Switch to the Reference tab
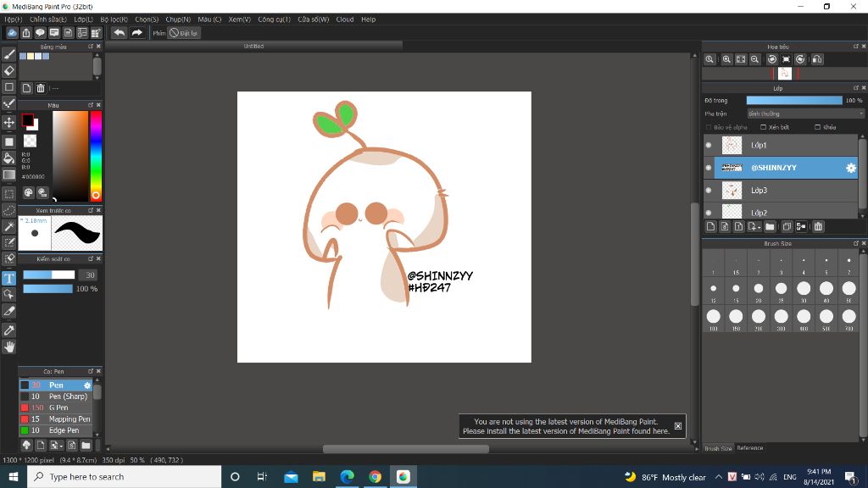Image resolution: width=868 pixels, height=488 pixels. tap(749, 448)
